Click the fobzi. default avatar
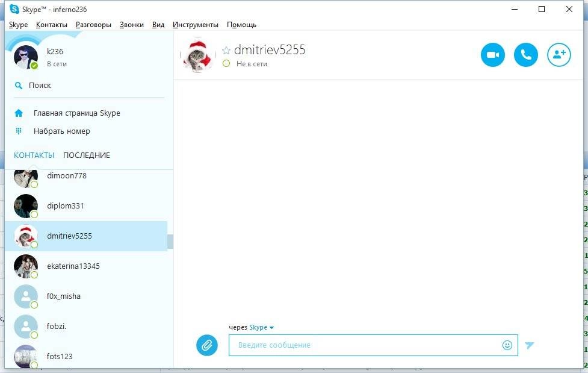The image size is (588, 373). tap(25, 326)
